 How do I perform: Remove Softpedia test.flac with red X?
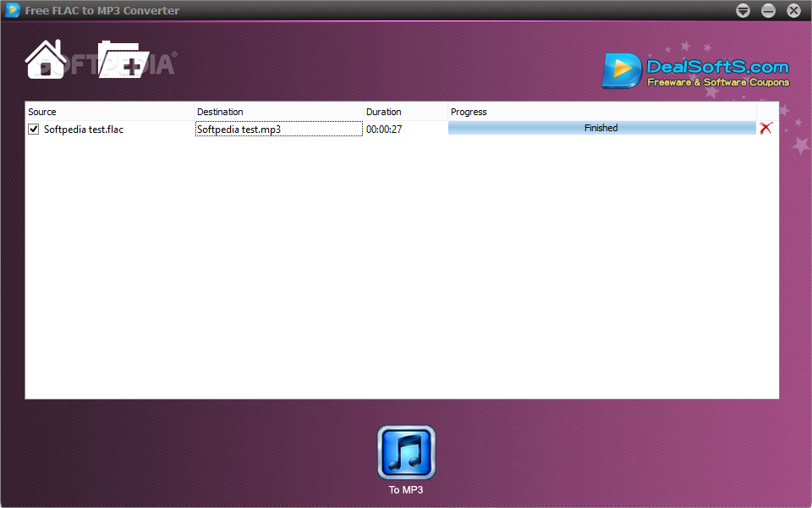pyautogui.click(x=766, y=128)
